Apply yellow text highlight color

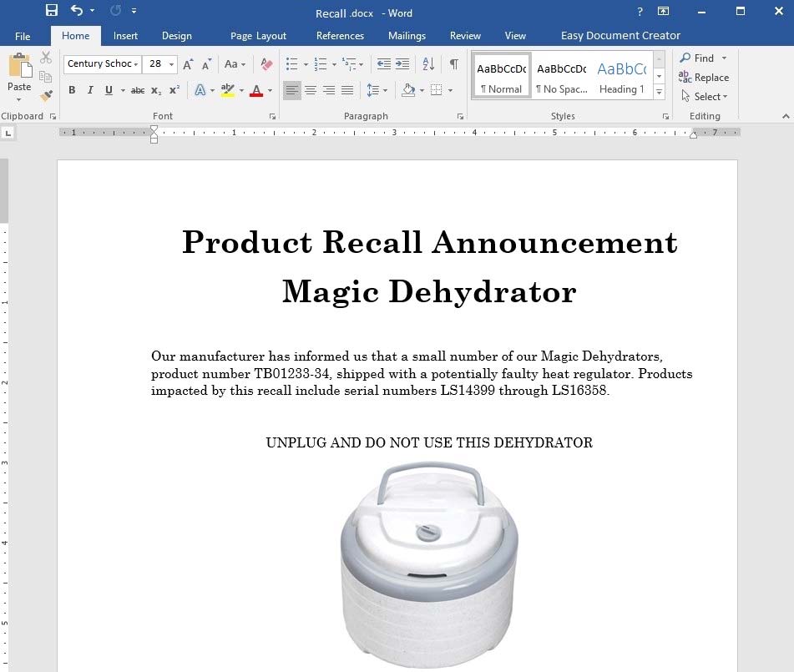[x=228, y=90]
